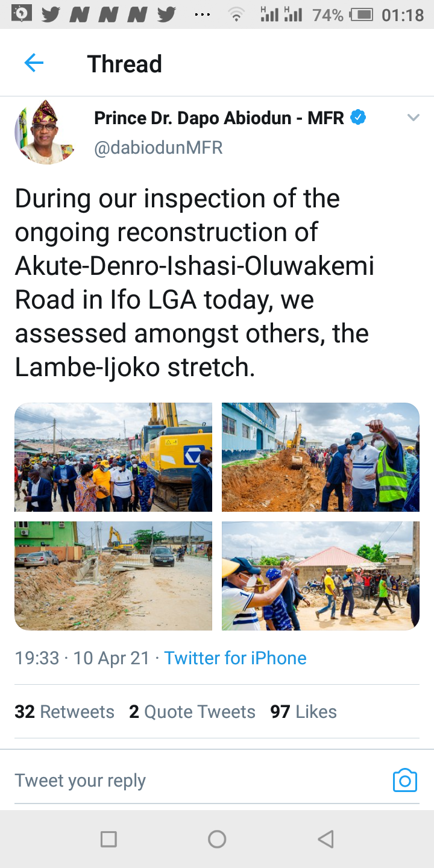Open the three-dot notification overflow
Screen dimensions: 434x868
pos(203,15)
